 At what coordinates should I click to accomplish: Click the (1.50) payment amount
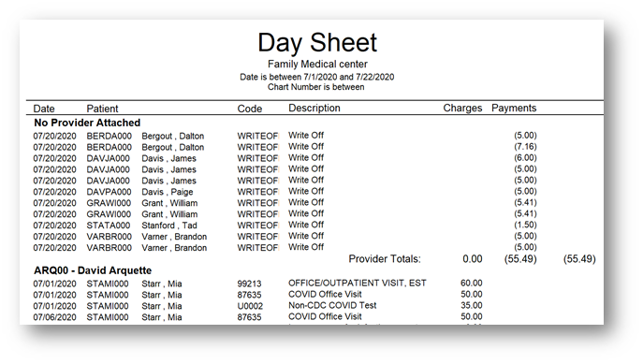[x=525, y=225]
